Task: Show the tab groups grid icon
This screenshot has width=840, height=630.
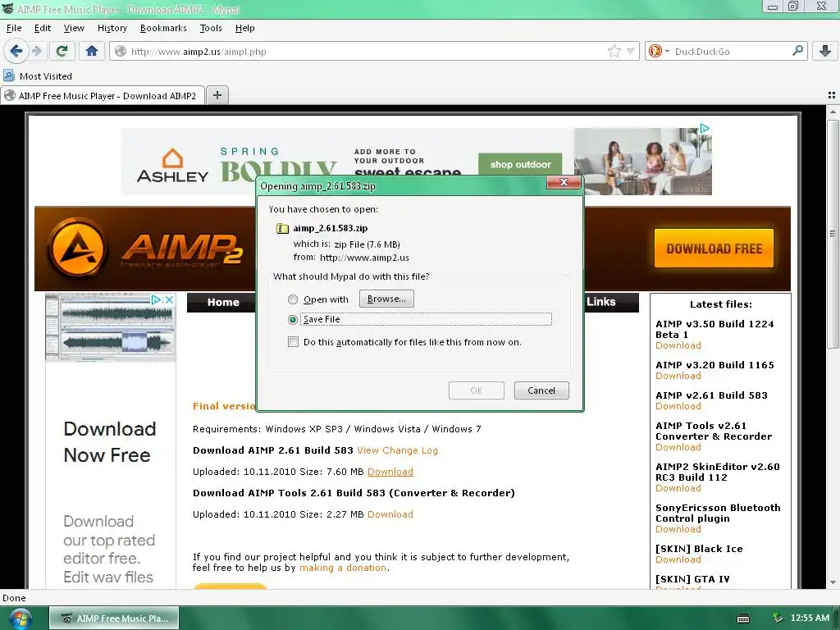Action: coord(832,95)
